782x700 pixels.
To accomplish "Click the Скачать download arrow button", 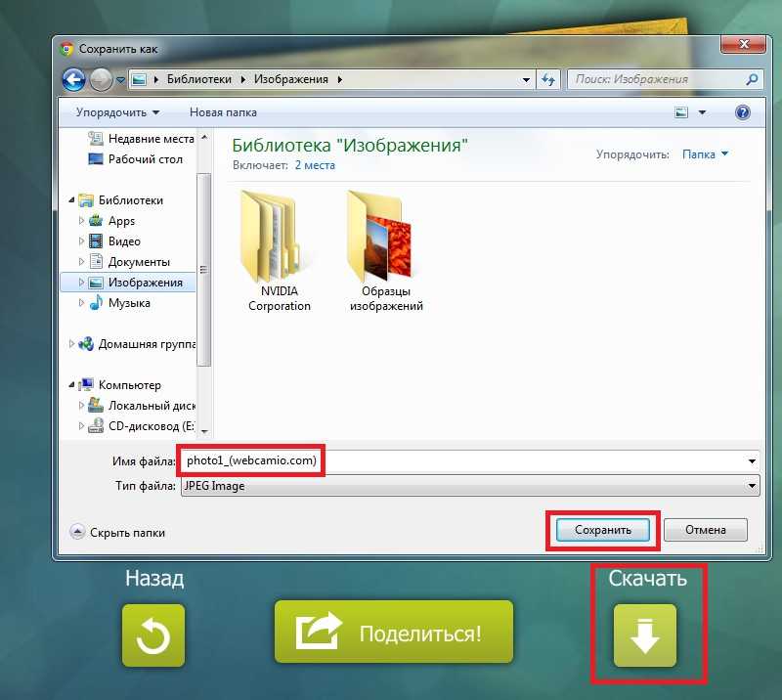I will 645,635.
